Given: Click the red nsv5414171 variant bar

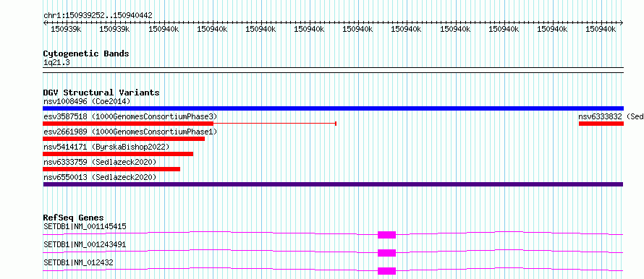Looking at the screenshot, I should [x=118, y=154].
